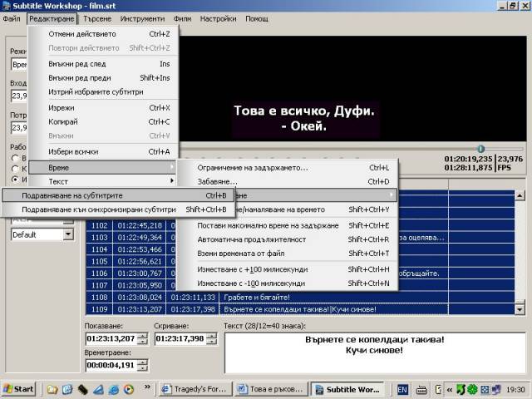The height and width of the screenshot is (399, 532).
Task: Open the Настройки menu
Action: coord(218,18)
